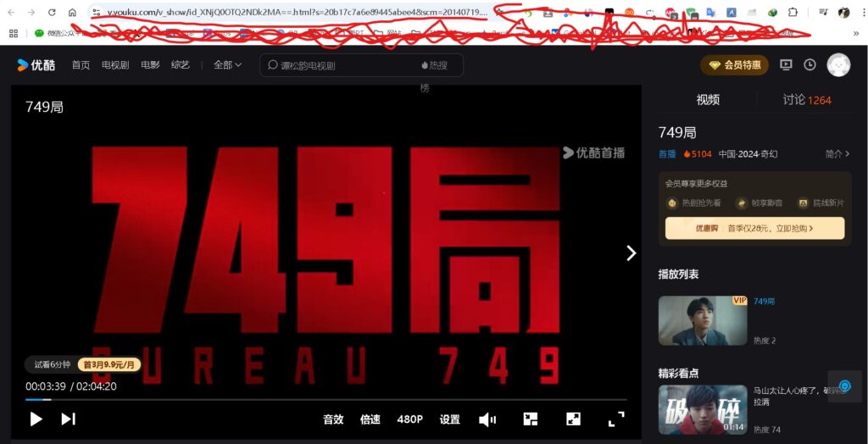Switch to the 视频 tab
This screenshot has height=444, width=868.
708,100
